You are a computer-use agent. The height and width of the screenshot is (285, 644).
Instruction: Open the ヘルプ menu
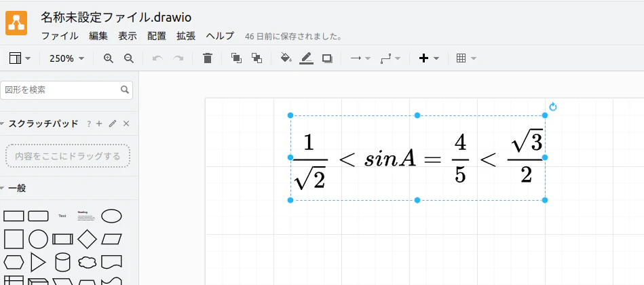(220, 36)
